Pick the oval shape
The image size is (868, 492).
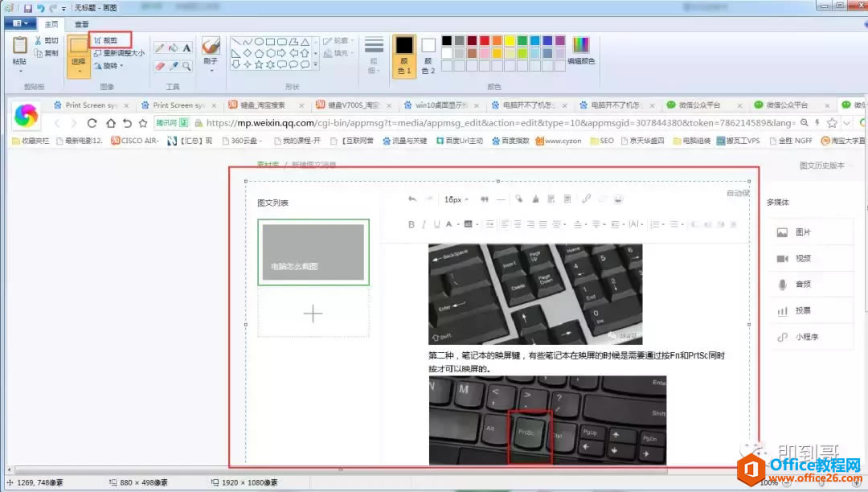(x=259, y=42)
